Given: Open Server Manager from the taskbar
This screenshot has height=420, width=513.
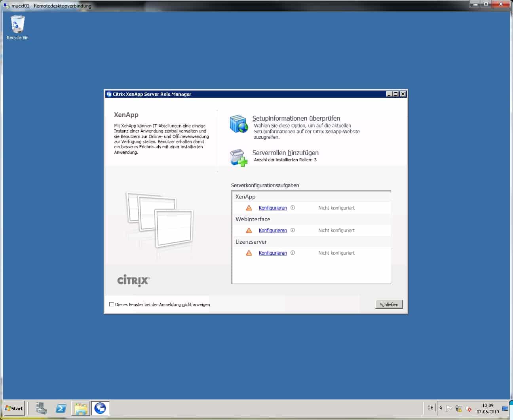Looking at the screenshot, I should 41,408.
